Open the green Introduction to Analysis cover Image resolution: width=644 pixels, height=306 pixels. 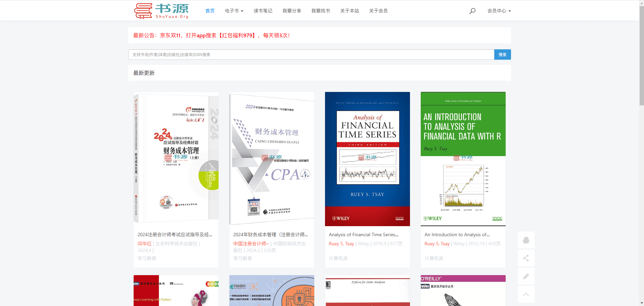(463, 159)
